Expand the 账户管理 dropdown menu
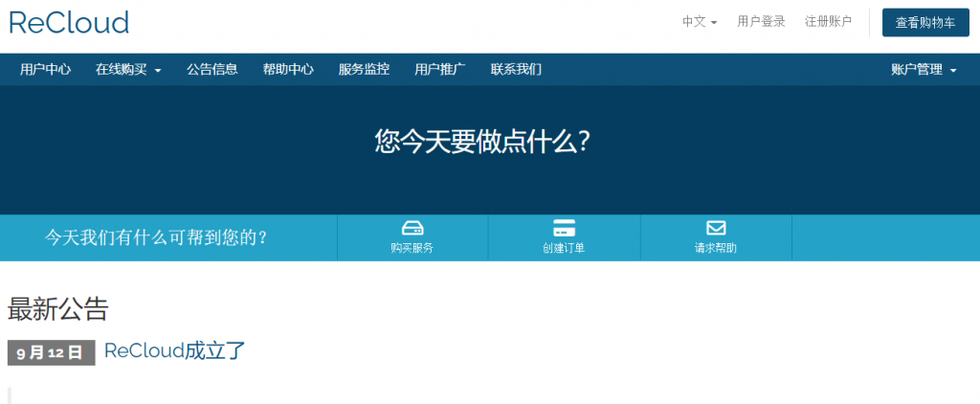Viewport: 980px width, 404px height. click(923, 69)
